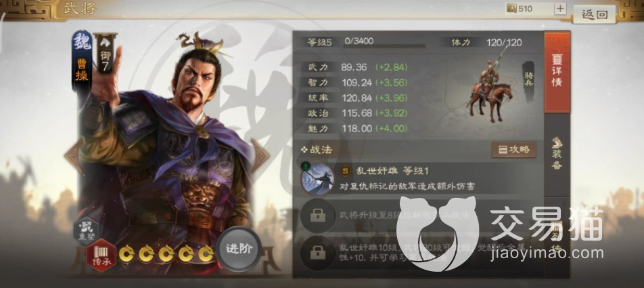The image size is (644, 288).
Task: Select the first gold star rank icon
Action: tap(127, 254)
